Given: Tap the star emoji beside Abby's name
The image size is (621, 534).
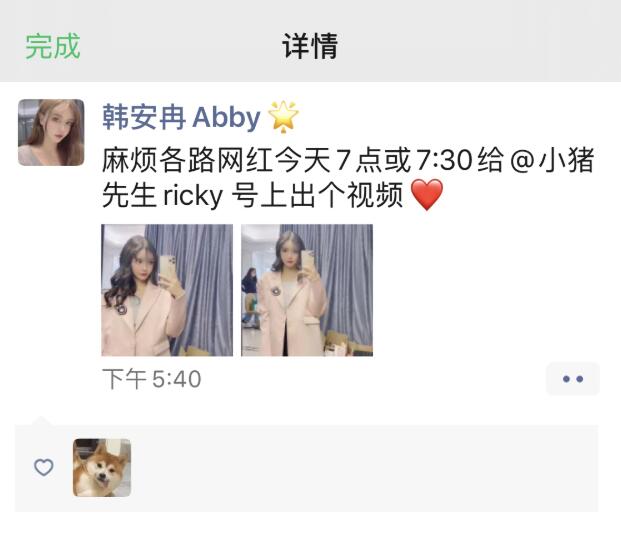Looking at the screenshot, I should click(284, 117).
